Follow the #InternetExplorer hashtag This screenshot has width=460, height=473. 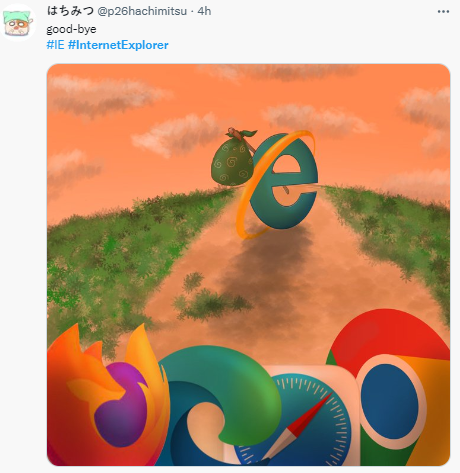(x=118, y=45)
